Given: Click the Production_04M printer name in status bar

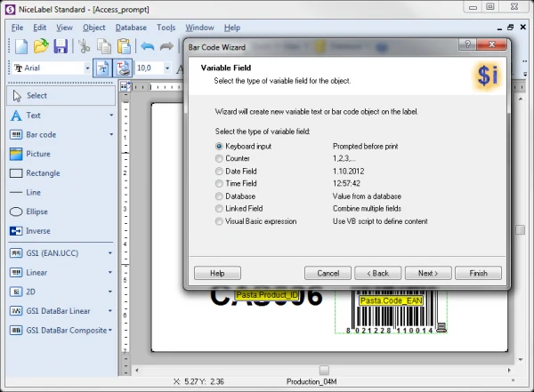Looking at the screenshot, I should point(311,382).
